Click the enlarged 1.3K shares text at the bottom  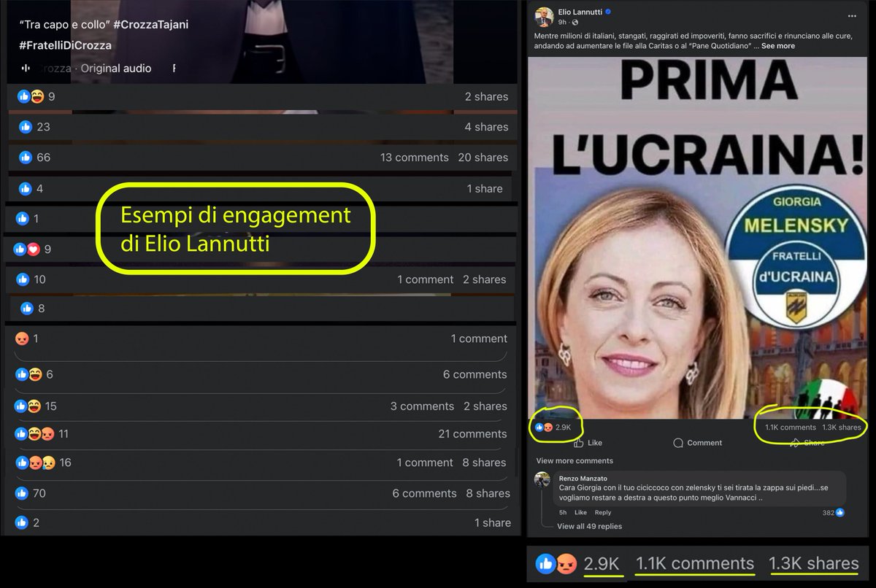tap(814, 564)
